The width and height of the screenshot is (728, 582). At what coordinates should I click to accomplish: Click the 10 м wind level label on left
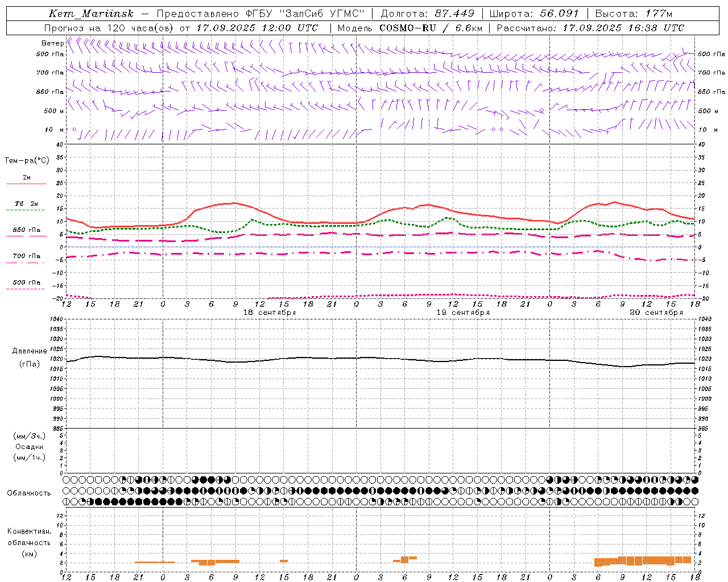[54, 130]
